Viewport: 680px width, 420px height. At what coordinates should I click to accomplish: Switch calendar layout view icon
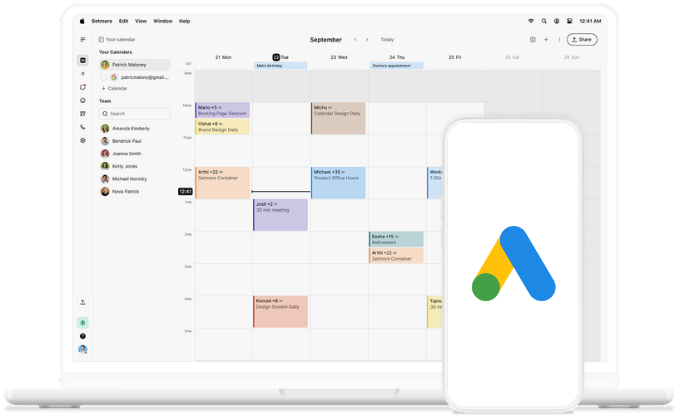click(533, 39)
